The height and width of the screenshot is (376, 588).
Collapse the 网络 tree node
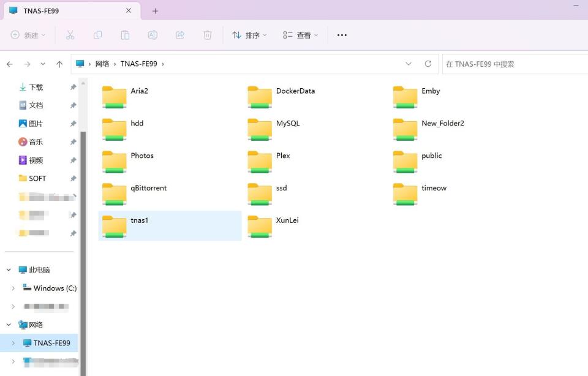tap(9, 325)
